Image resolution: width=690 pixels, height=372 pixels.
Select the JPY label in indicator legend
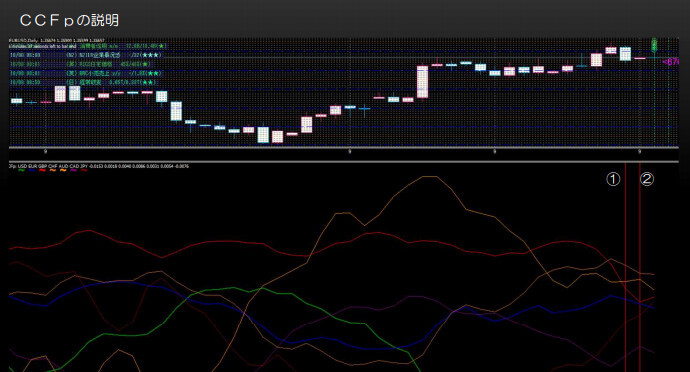click(x=84, y=166)
